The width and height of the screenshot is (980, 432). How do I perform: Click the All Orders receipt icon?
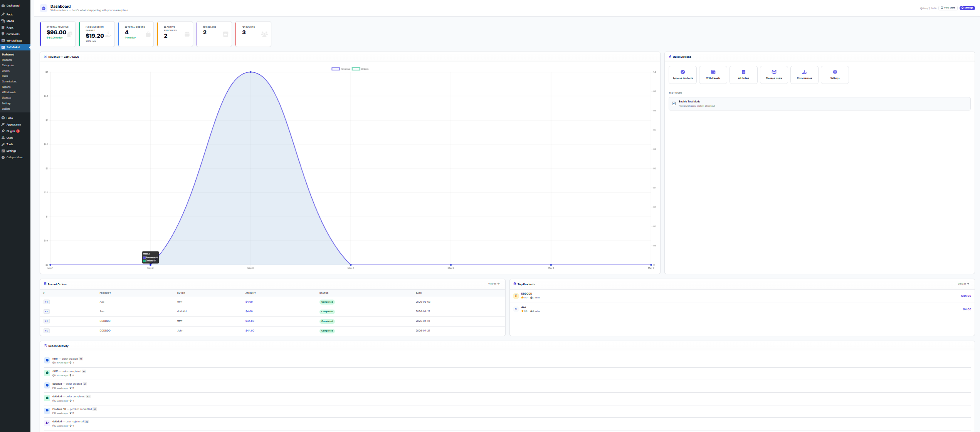tap(743, 72)
